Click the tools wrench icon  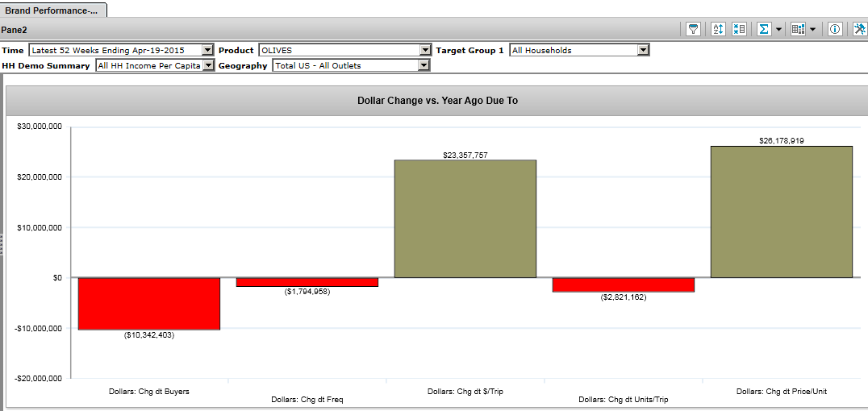click(858, 29)
